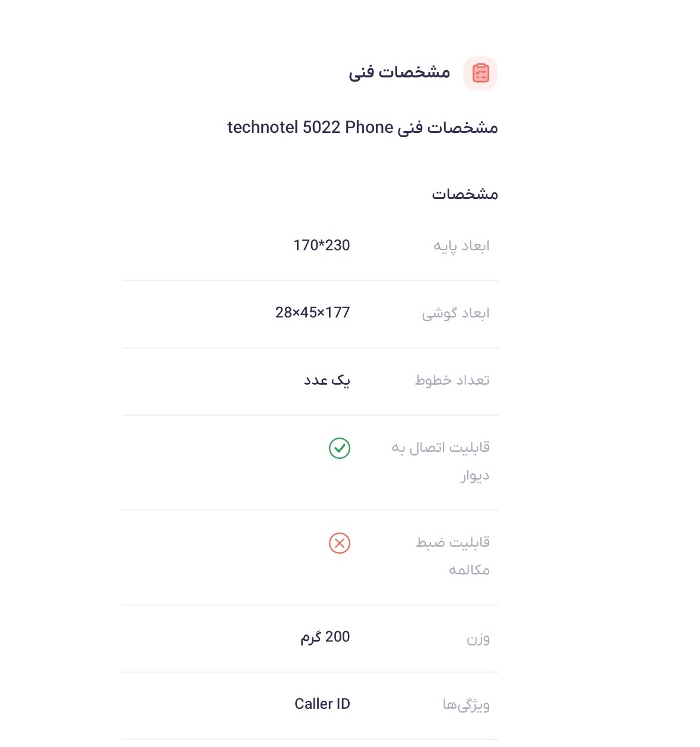Click the number 5022 in the title
The height and width of the screenshot is (747, 700).
pos(321,128)
